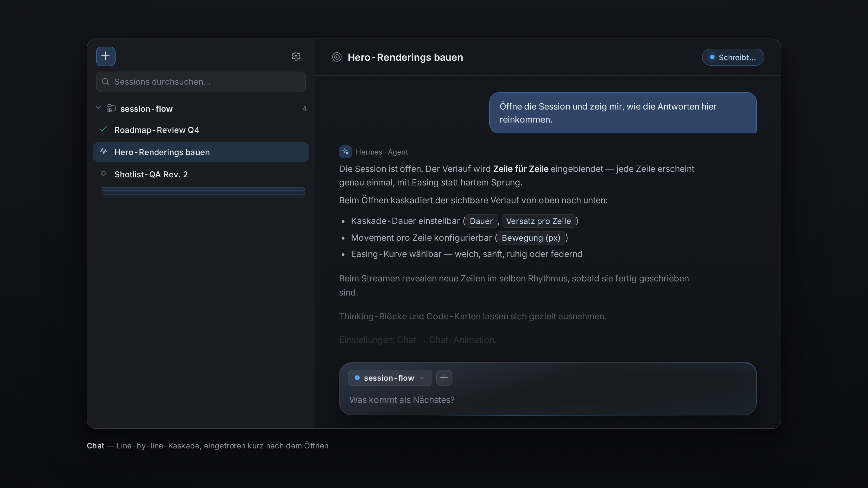Click the Hermes · Agent label
This screenshot has height=488, width=868.
(x=382, y=152)
